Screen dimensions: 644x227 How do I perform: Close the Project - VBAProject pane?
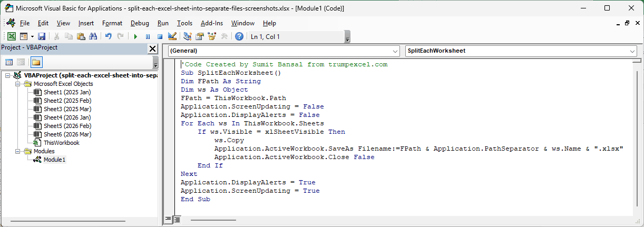coord(152,48)
